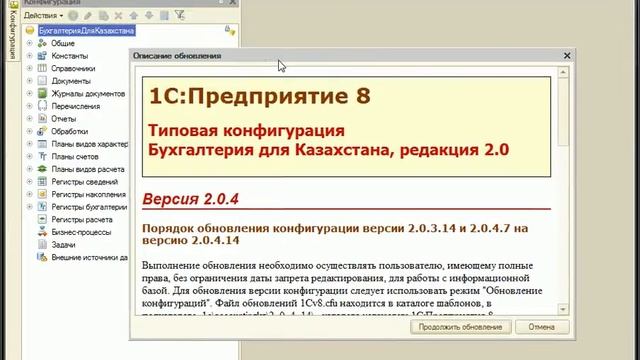
Task: Click the copy object toolbar icon
Action: coord(103,16)
